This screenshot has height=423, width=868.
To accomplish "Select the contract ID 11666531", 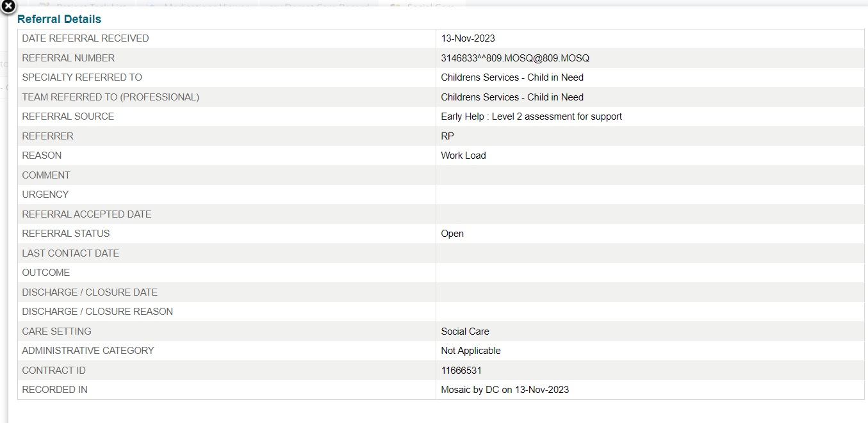I will pyautogui.click(x=461, y=371).
